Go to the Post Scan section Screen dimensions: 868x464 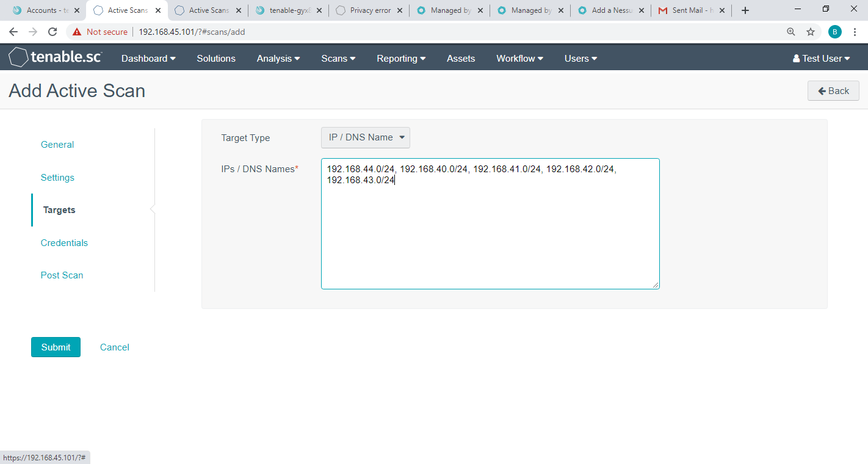62,275
